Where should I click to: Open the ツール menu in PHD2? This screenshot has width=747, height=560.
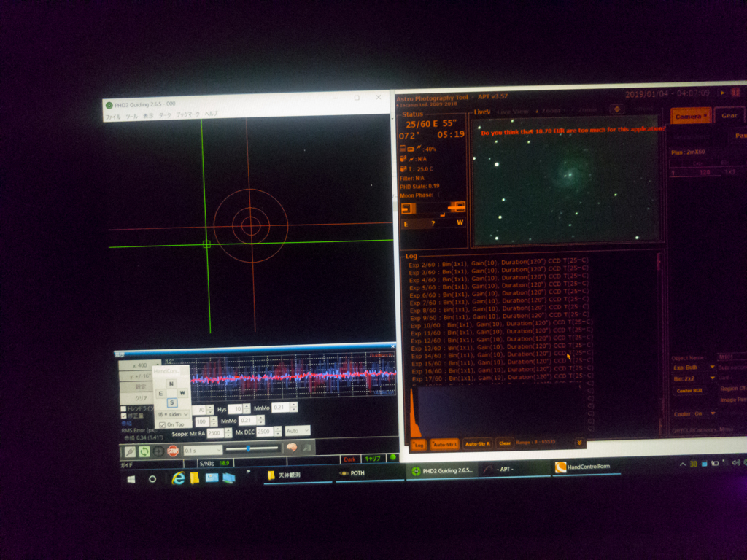pos(131,117)
